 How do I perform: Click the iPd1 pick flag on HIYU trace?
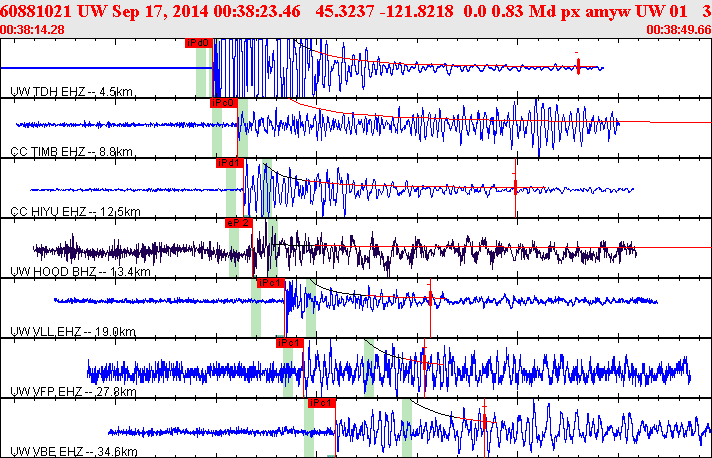(x=230, y=163)
